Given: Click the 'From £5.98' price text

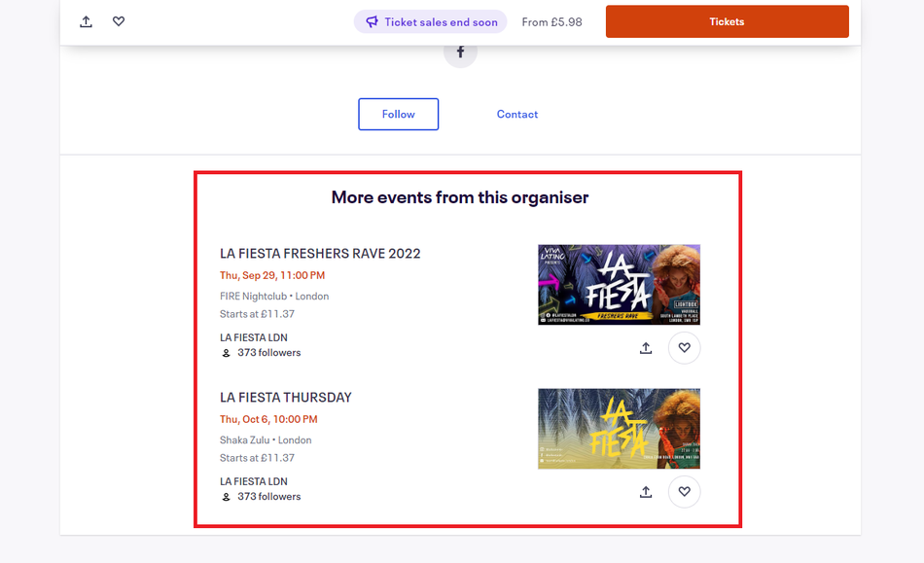Looking at the screenshot, I should click(x=551, y=21).
